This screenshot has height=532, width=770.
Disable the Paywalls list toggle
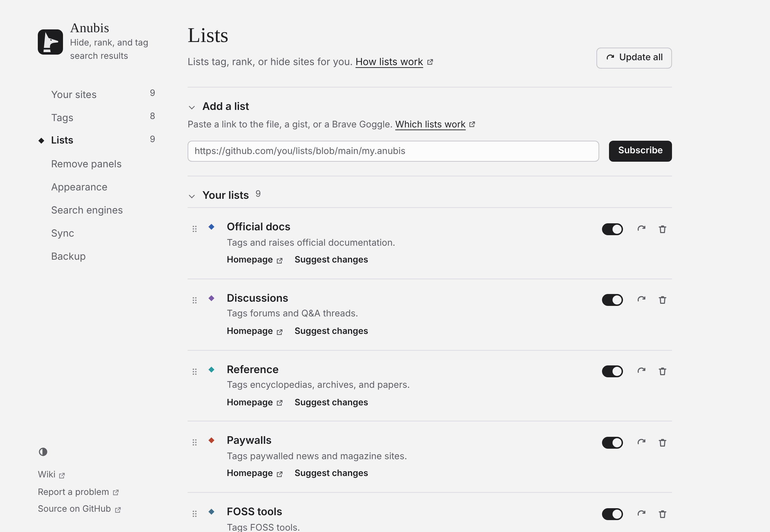click(x=612, y=443)
